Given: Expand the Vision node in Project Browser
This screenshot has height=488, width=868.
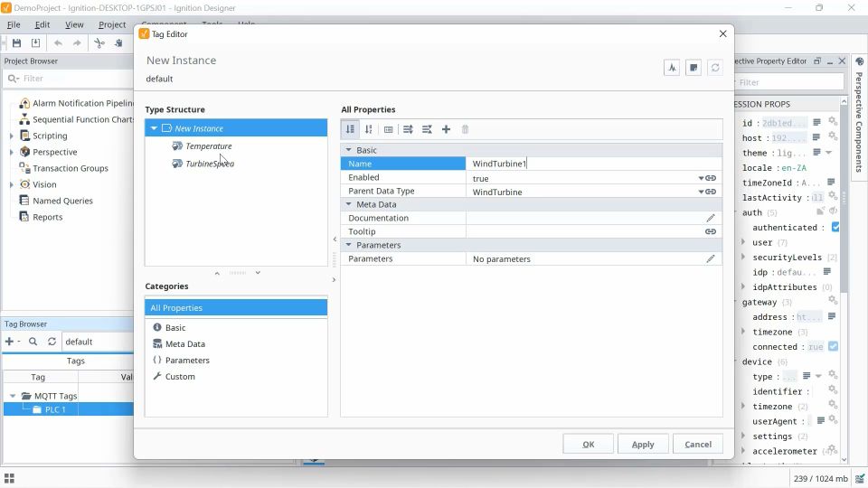Looking at the screenshot, I should tap(12, 184).
